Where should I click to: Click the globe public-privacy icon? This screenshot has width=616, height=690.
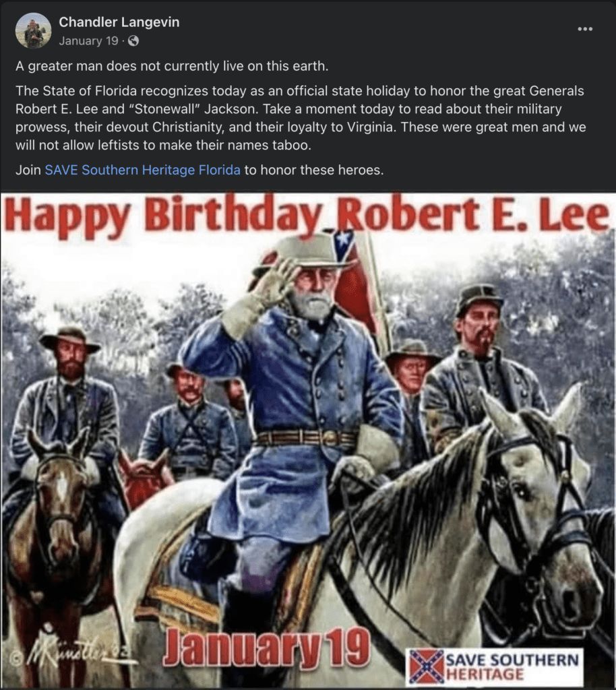[x=133, y=41]
